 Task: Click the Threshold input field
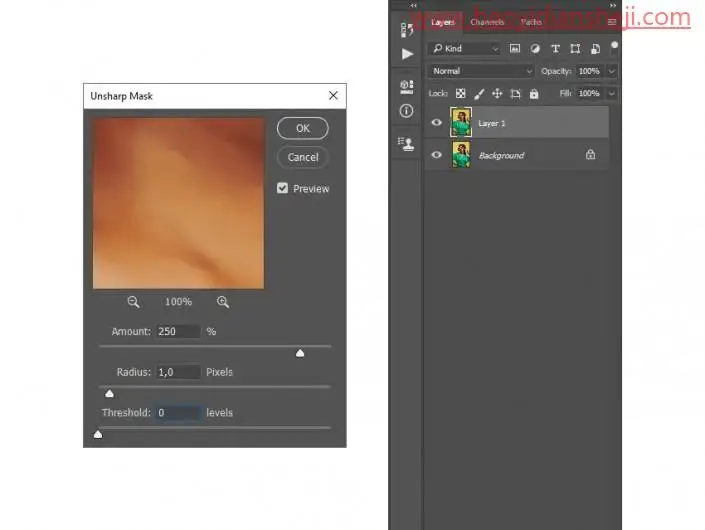click(x=178, y=412)
